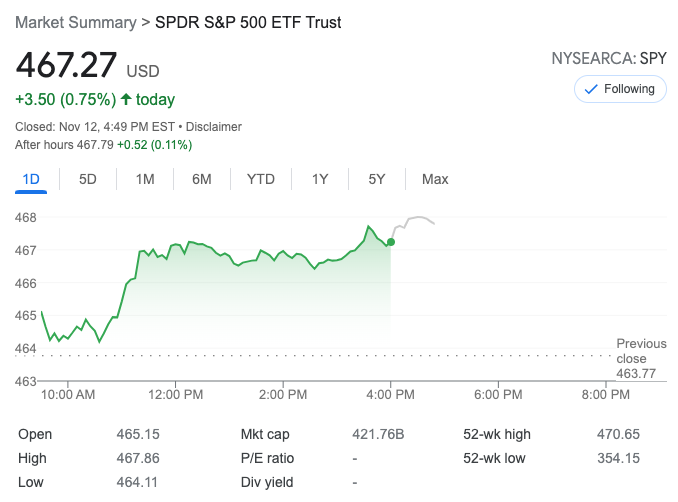Click the 467.27 price figure

click(x=66, y=67)
